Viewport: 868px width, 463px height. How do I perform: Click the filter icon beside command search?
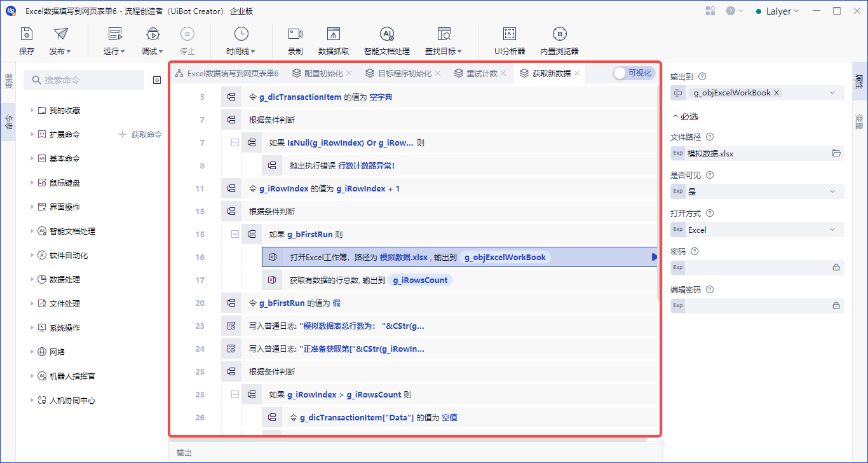coord(157,80)
